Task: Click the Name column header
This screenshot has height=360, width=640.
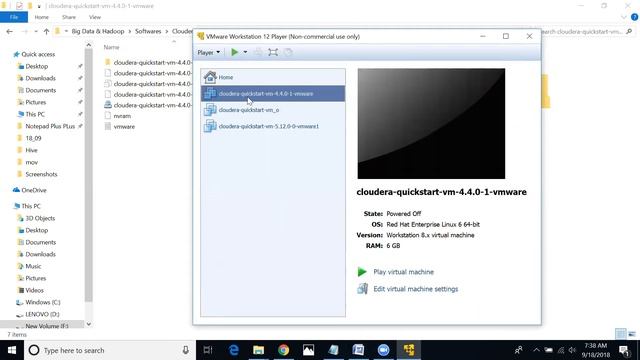Action: (111, 47)
